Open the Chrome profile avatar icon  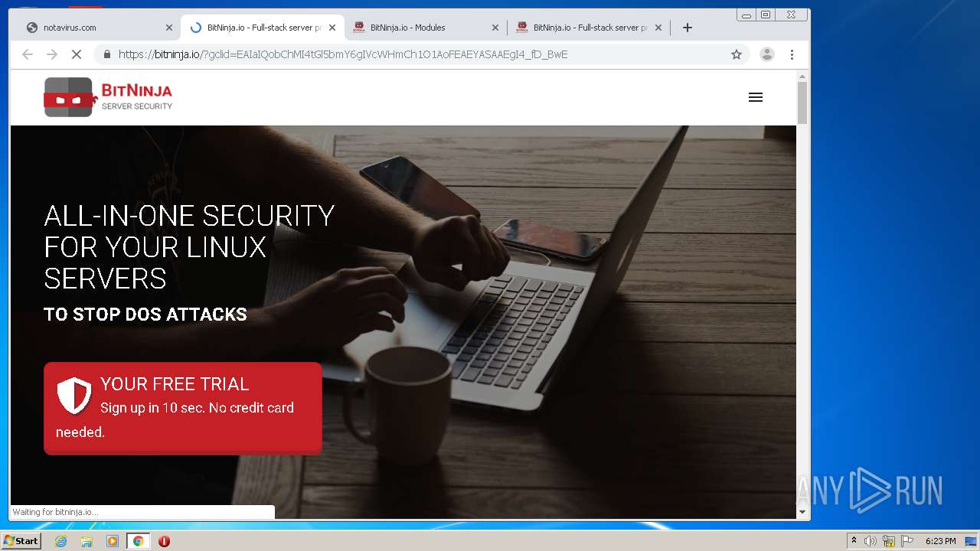[x=766, y=54]
